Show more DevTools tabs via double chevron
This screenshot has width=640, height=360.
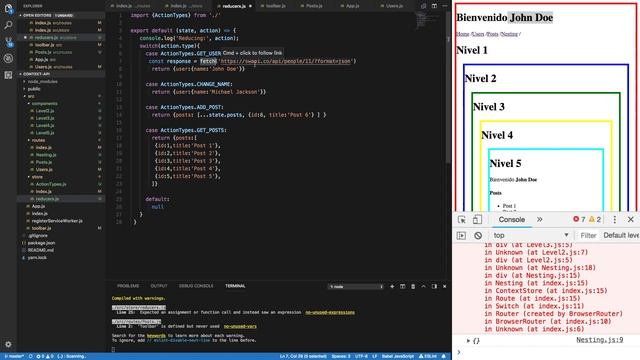[x=540, y=220]
